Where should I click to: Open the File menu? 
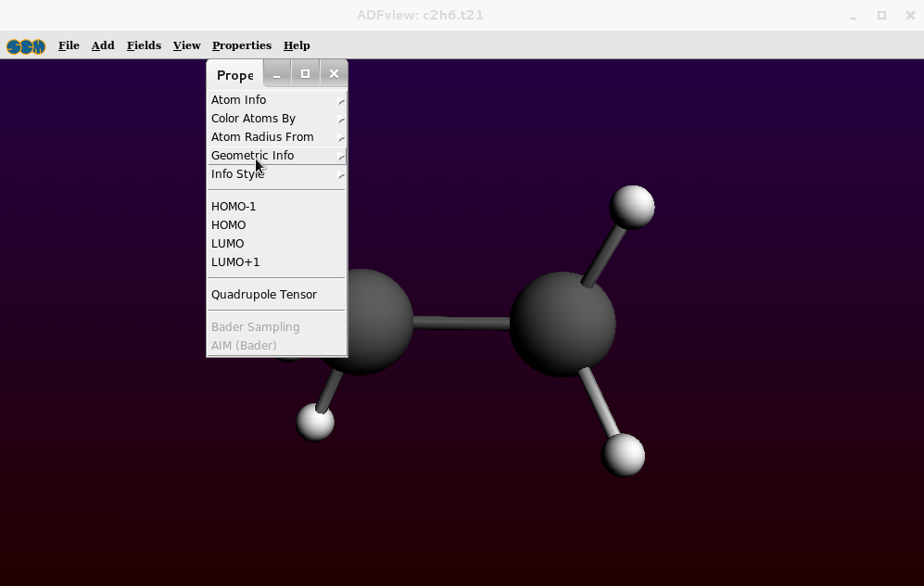(x=69, y=45)
